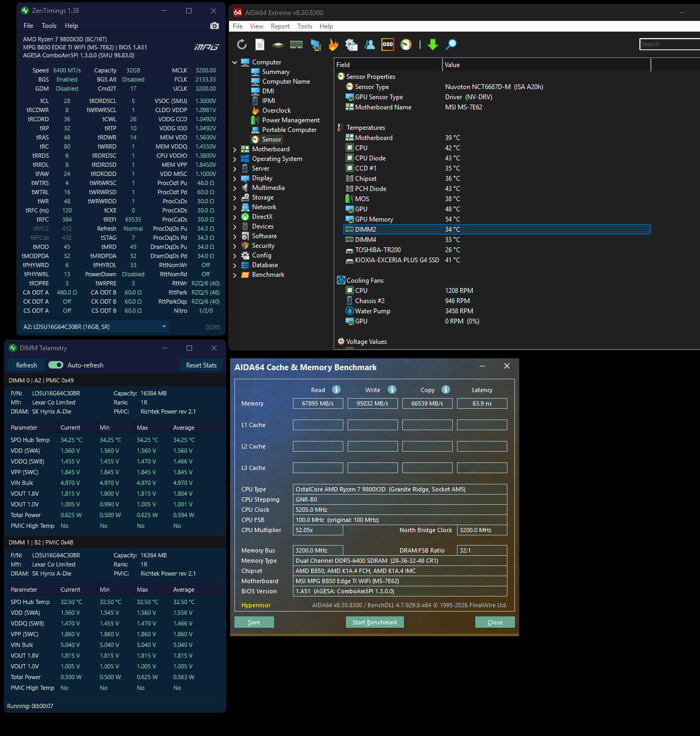700x736 pixels.
Task: Collapse the Computer tree node
Action: (x=235, y=62)
